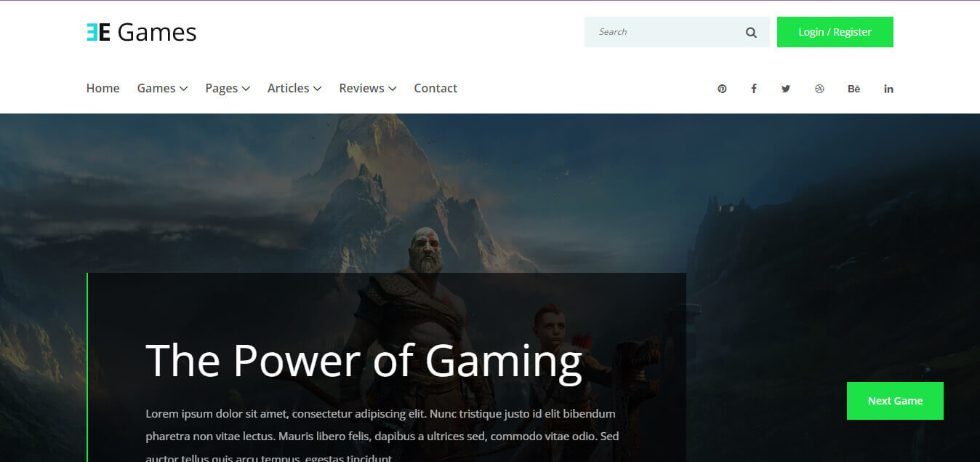The image size is (980, 462).
Task: Click the bearded warrior's face in banner
Action: click(x=425, y=250)
